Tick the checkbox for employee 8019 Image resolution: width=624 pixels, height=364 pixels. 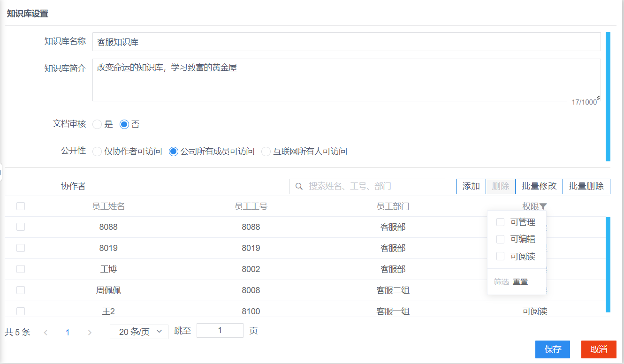point(21,248)
